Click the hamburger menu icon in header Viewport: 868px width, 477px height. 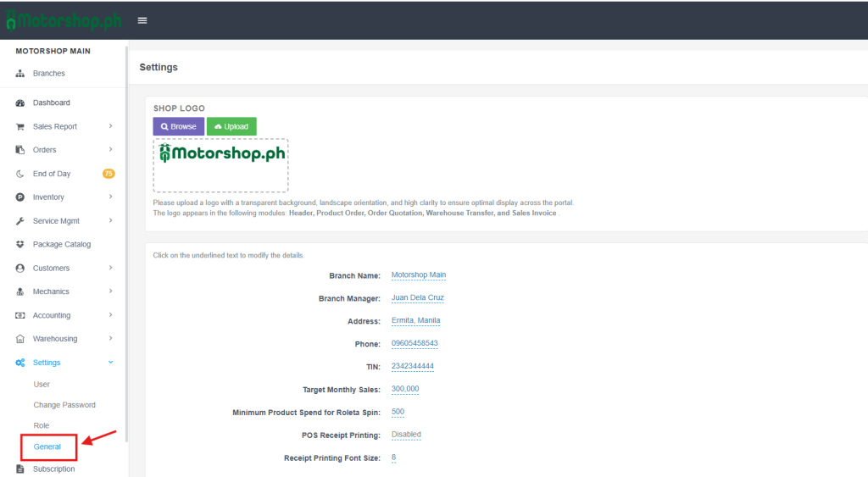[x=142, y=20]
